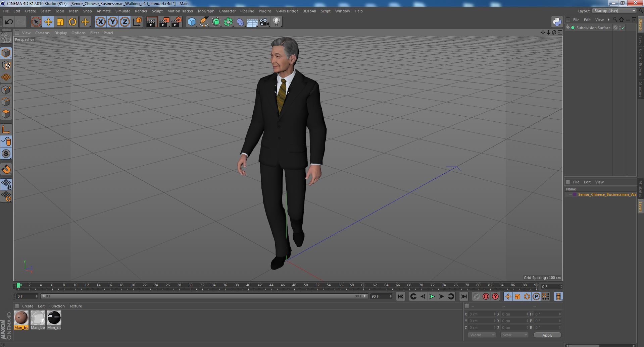Open the Layout dropdown Startup (User)

coord(614,11)
